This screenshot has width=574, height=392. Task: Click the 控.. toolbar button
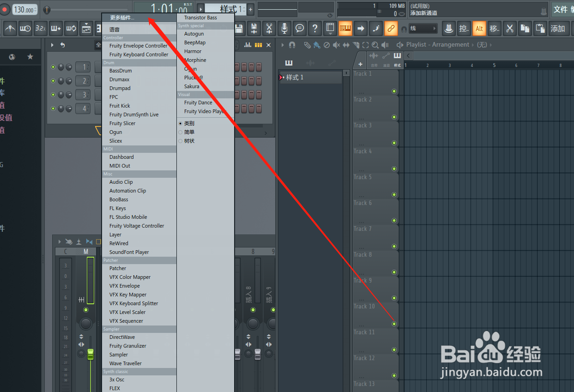[x=464, y=29]
